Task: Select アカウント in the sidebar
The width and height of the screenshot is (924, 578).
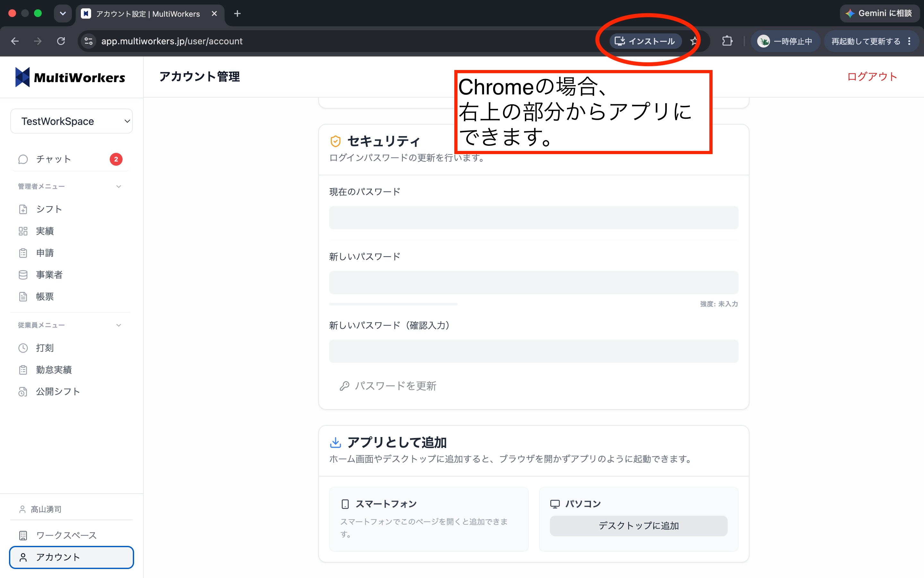Action: (x=72, y=557)
